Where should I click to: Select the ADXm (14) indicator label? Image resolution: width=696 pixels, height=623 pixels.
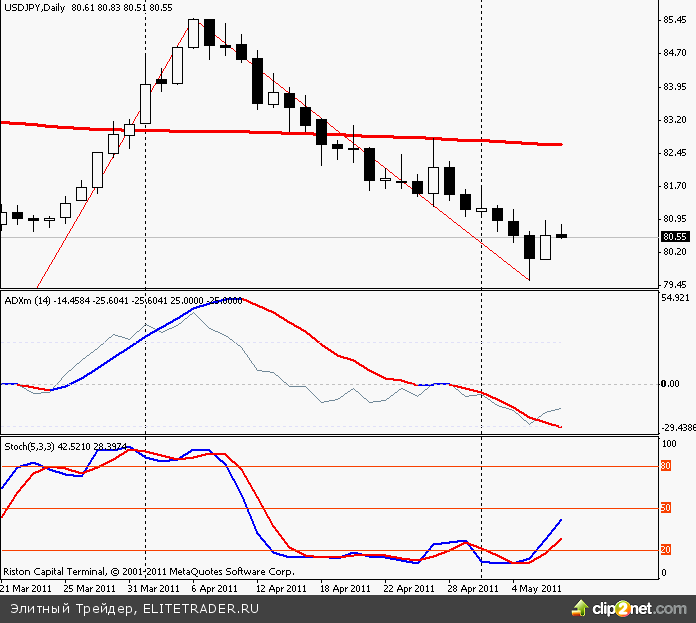[27, 300]
